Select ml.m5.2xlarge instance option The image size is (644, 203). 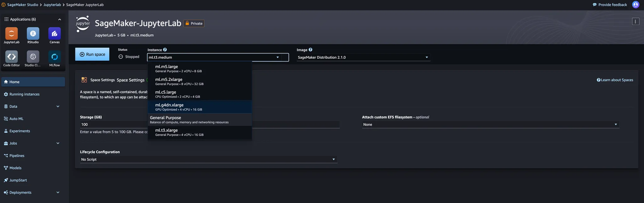point(200,81)
